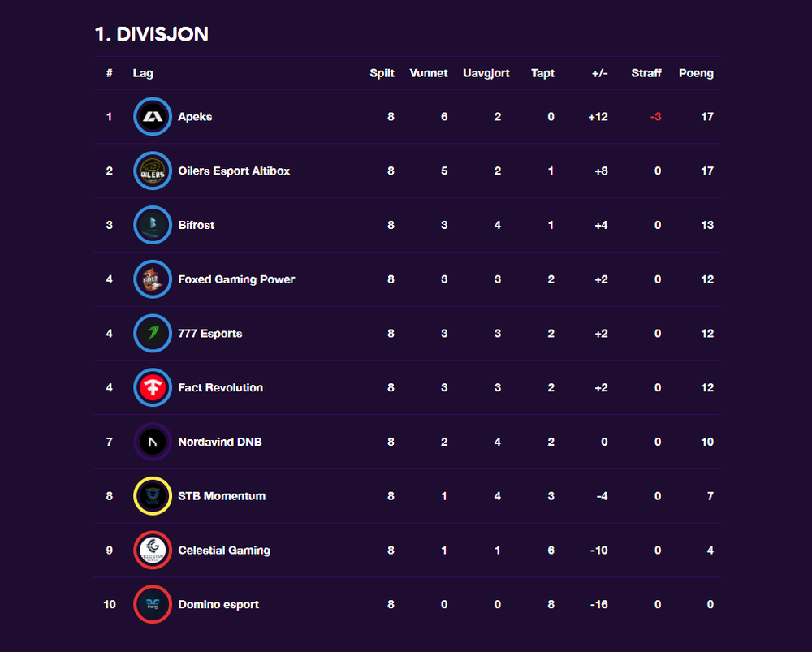
Task: Open the Fact Revolution team name
Action: [x=220, y=388]
